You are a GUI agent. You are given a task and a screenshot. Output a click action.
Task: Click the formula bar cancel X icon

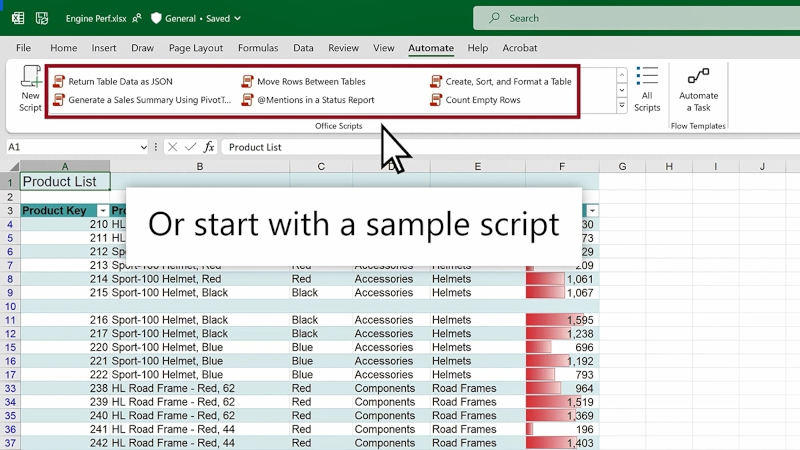172,147
